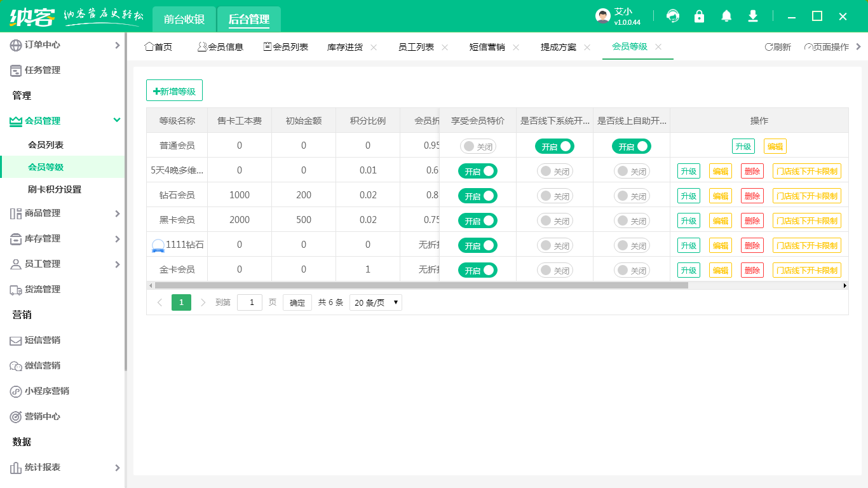This screenshot has height=488, width=868.
Task: Click the page number input field
Action: point(250,303)
